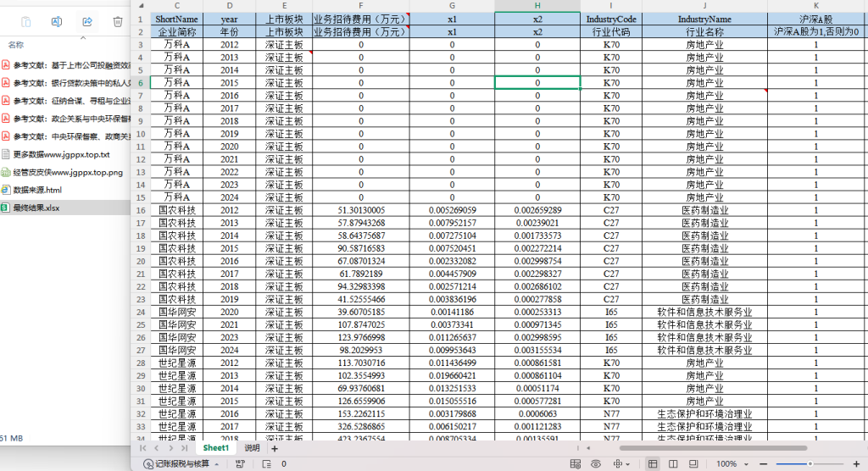Click the zoom out minus button
Screen dimensions: 868x471
coord(764,464)
